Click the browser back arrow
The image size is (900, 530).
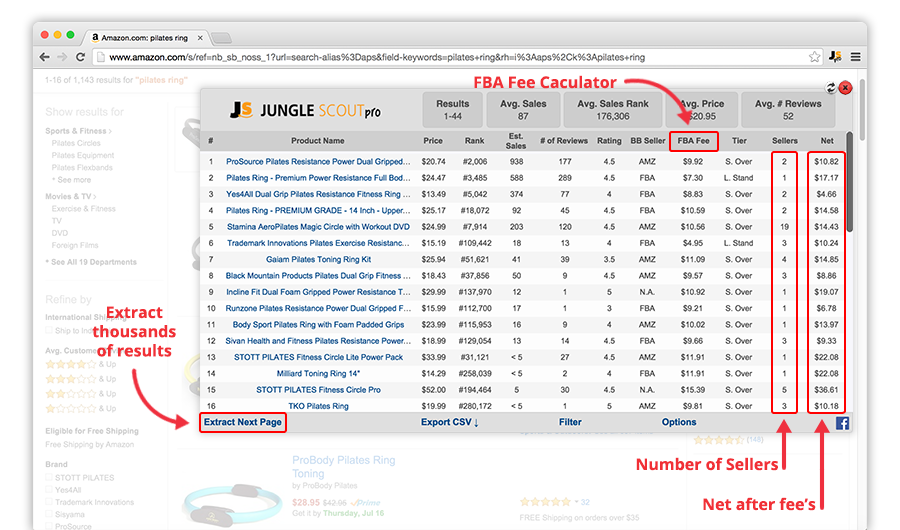click(45, 57)
